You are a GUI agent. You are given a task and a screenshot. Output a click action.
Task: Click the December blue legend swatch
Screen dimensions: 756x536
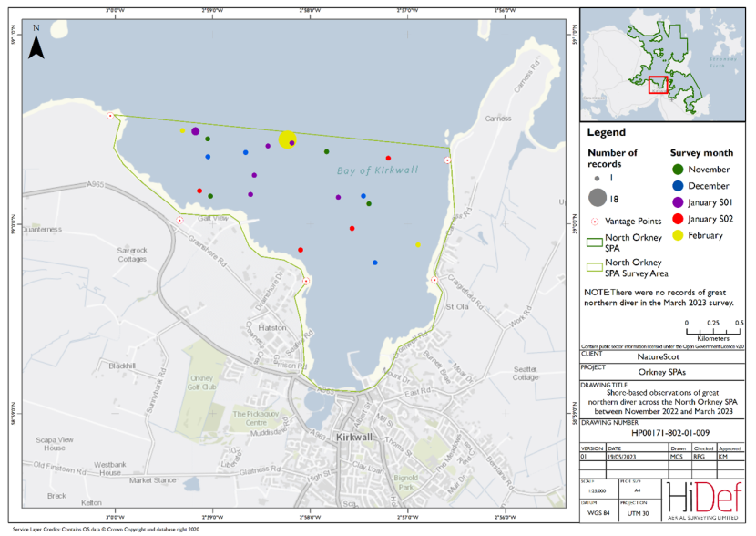pos(678,186)
